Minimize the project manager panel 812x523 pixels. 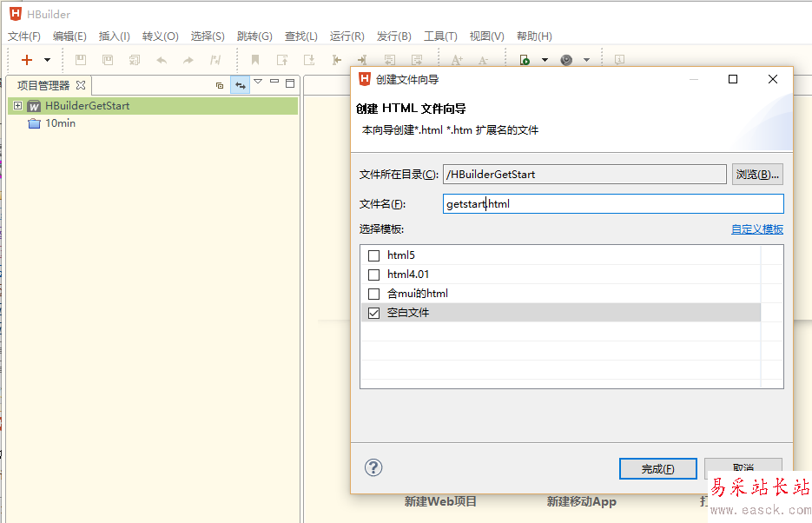pos(274,82)
